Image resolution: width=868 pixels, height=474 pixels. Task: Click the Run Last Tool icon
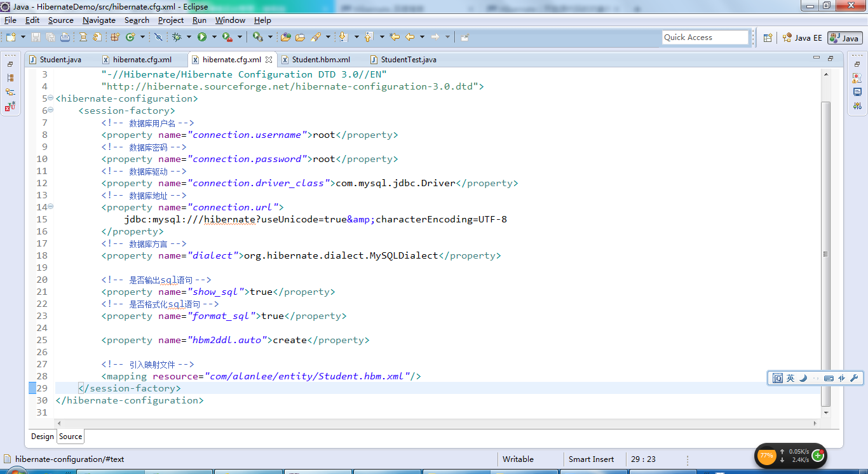pyautogui.click(x=227, y=37)
